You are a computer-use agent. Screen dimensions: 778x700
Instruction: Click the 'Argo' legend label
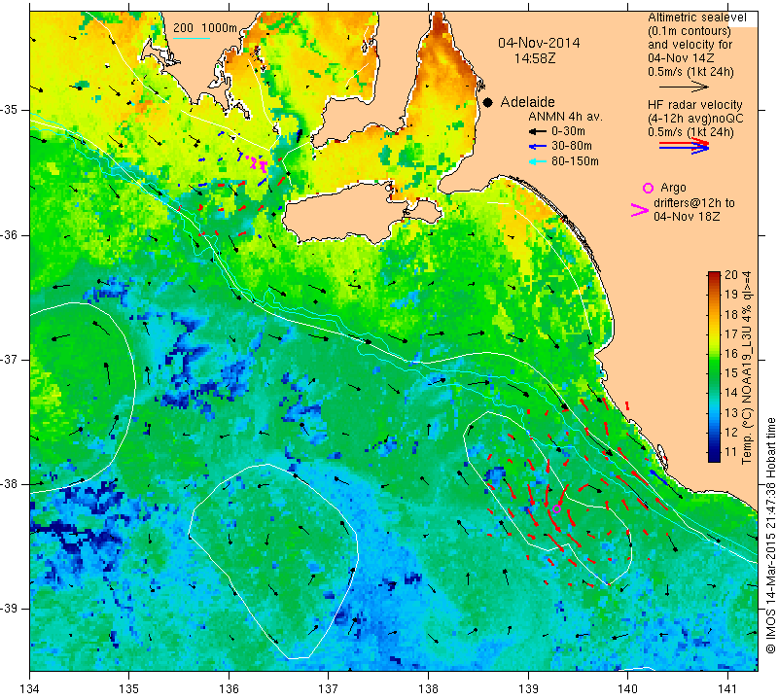point(673,188)
